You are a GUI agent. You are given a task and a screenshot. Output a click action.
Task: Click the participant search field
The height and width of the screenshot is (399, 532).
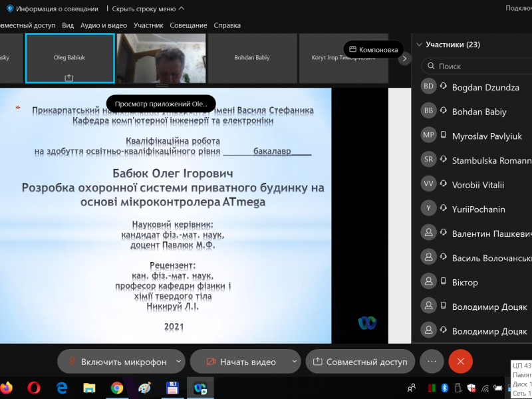(479, 66)
